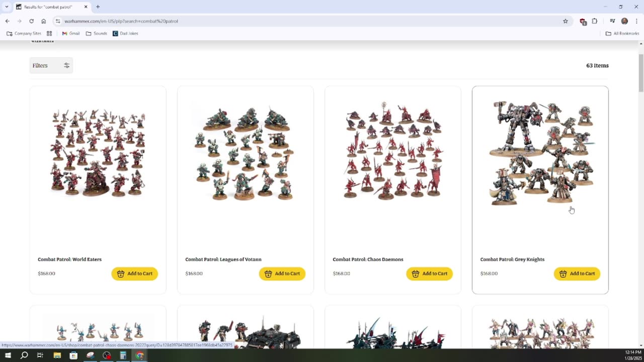Open File Explorer from taskbar

pos(57,355)
